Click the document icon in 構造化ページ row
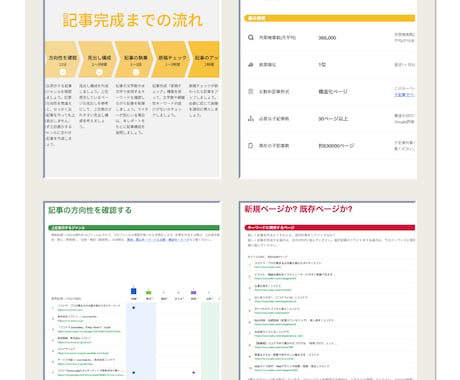The width and height of the screenshot is (460, 380). (251, 91)
